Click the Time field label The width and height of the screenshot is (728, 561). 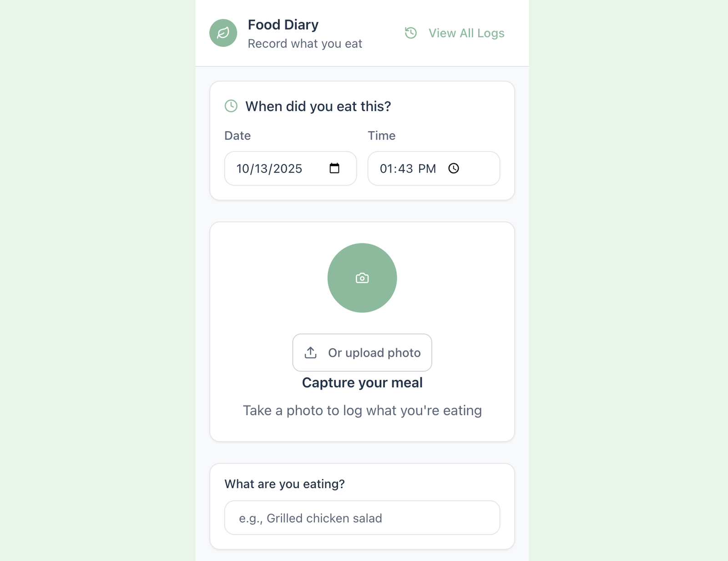click(381, 136)
